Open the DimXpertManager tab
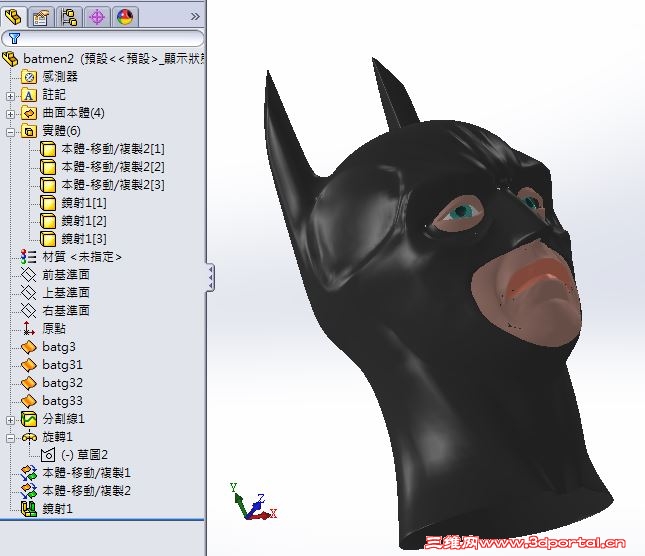The image size is (645, 556). pyautogui.click(x=97, y=17)
